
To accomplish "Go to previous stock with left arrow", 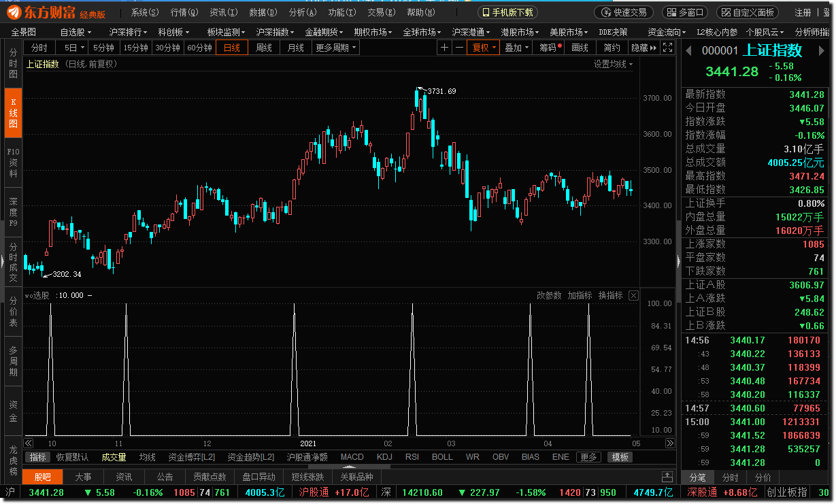I will pyautogui.click(x=688, y=50).
